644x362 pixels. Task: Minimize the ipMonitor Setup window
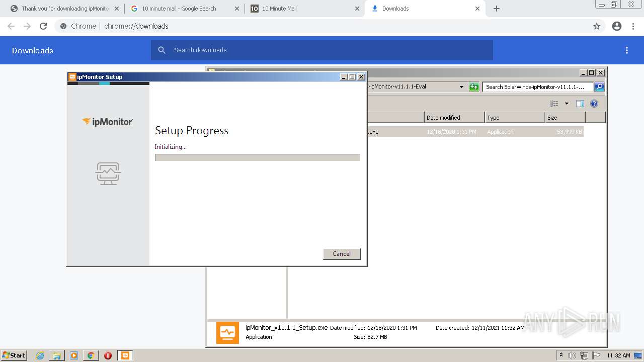(344, 77)
